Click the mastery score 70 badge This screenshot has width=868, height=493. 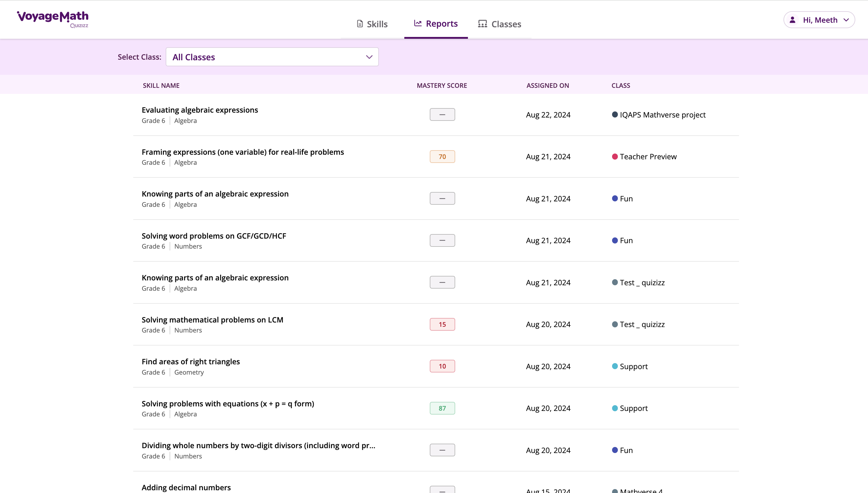click(442, 157)
